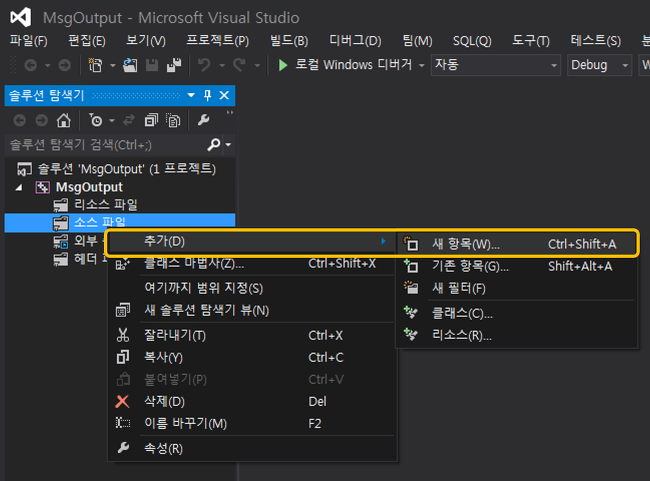Open the search options dropdown arrow

click(x=228, y=145)
